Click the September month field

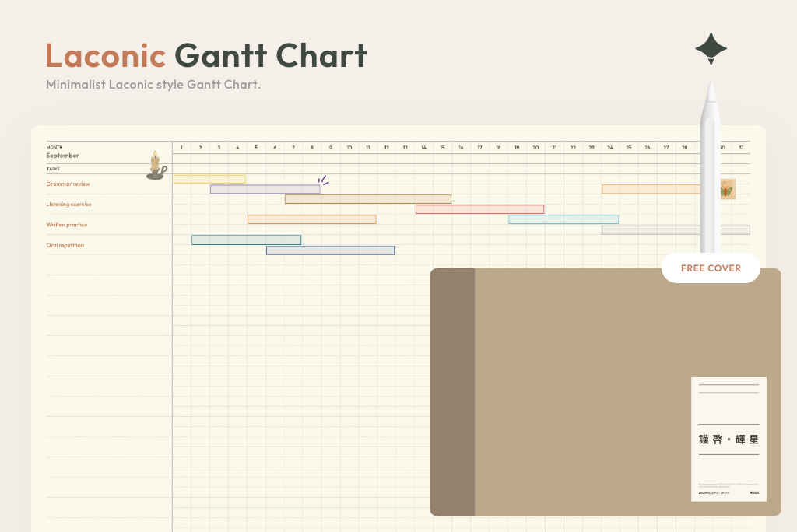62,156
